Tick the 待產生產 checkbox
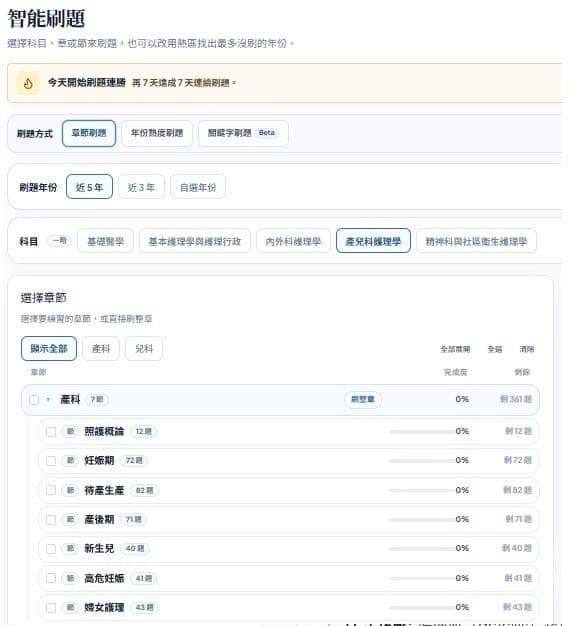 click(51, 490)
